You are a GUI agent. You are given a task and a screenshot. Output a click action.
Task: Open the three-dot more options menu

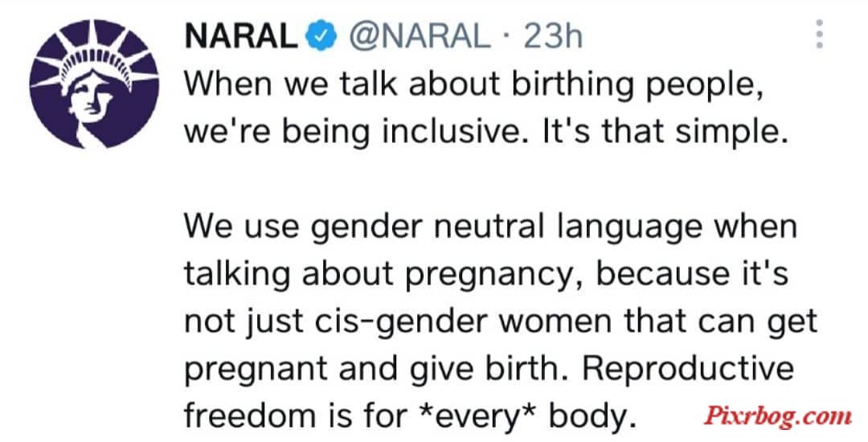[x=819, y=35]
